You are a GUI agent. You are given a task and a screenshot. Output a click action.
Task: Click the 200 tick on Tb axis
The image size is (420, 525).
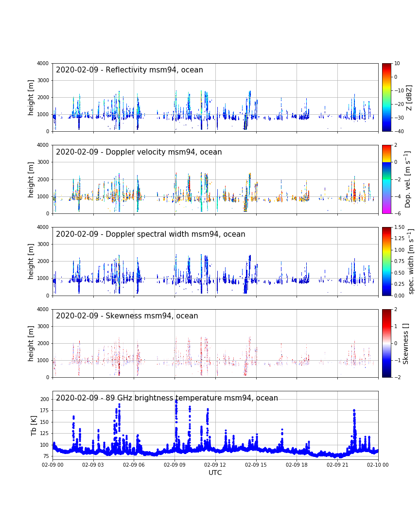pyautogui.click(x=44, y=399)
